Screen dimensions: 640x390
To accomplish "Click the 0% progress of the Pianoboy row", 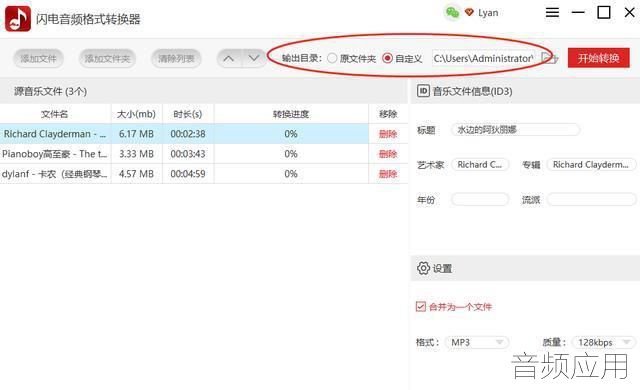I will click(291, 154).
